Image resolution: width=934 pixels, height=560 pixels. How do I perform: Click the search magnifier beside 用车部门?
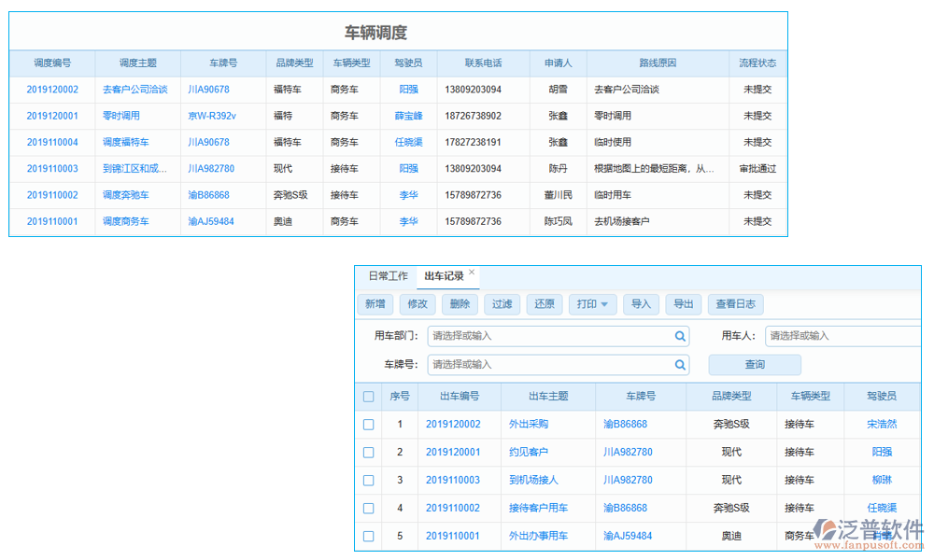[680, 336]
